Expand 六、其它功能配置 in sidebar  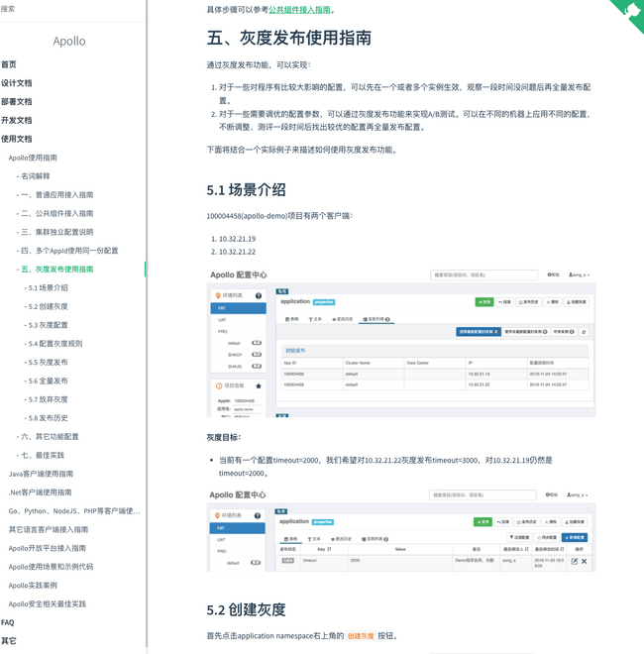click(48, 436)
